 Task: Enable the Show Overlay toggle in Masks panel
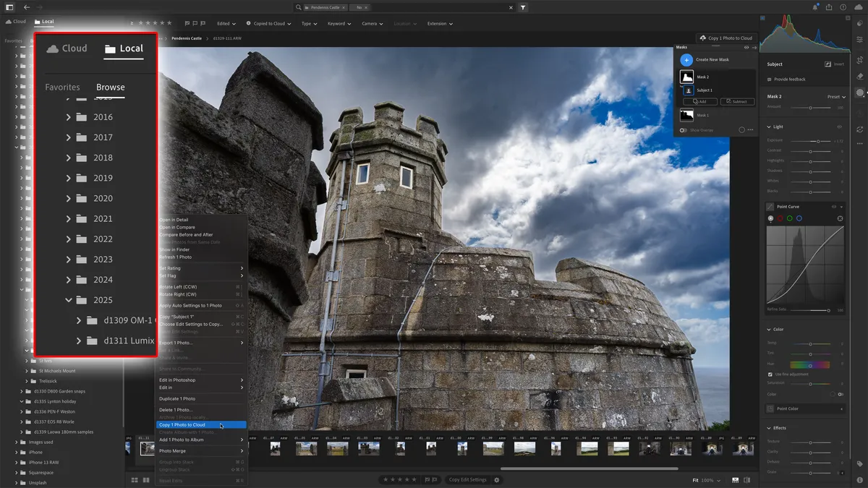pos(683,130)
